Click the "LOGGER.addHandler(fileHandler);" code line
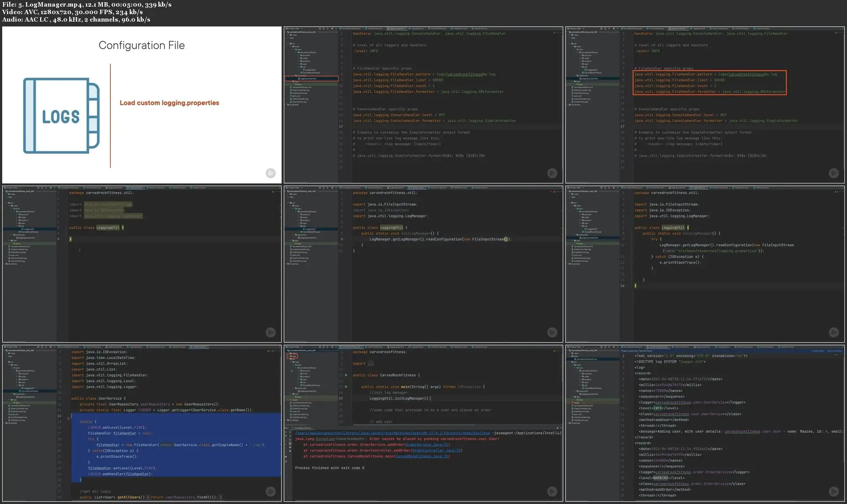The image size is (847, 504). tap(120, 474)
